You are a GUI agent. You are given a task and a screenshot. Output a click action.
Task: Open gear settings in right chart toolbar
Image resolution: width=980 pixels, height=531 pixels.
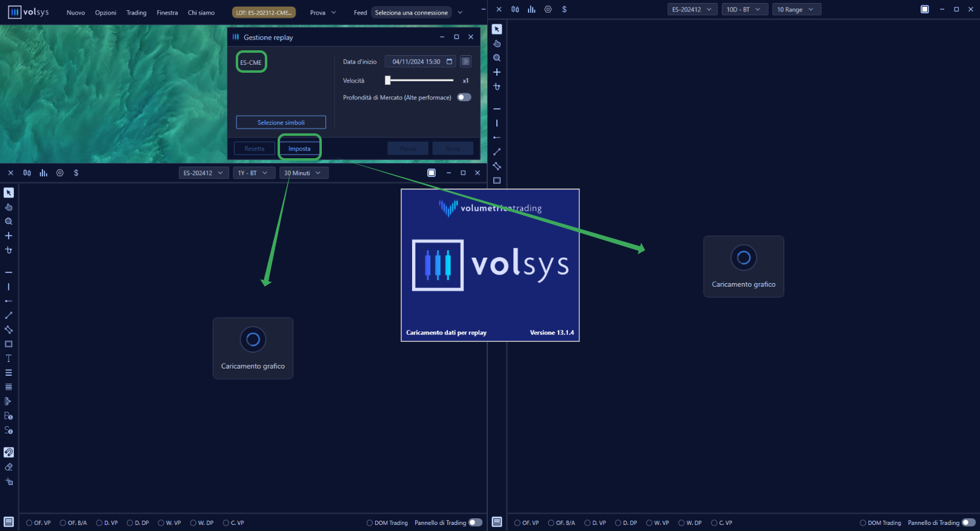[x=548, y=9]
